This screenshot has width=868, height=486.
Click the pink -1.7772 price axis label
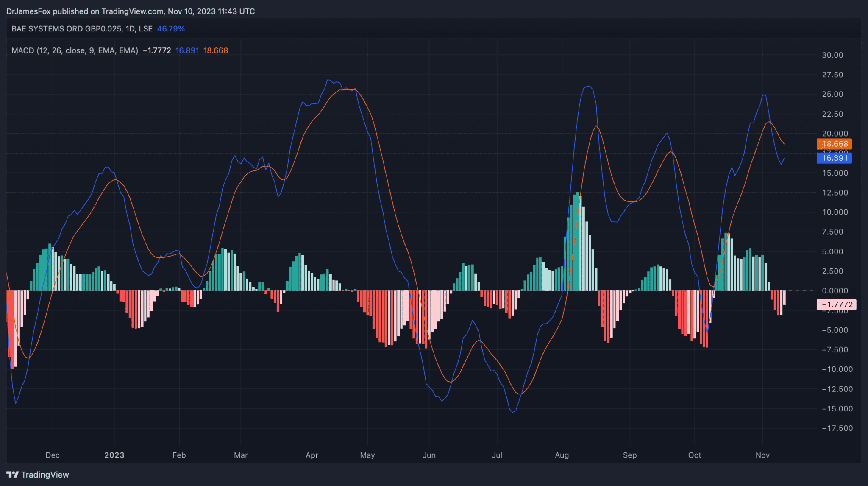point(837,304)
